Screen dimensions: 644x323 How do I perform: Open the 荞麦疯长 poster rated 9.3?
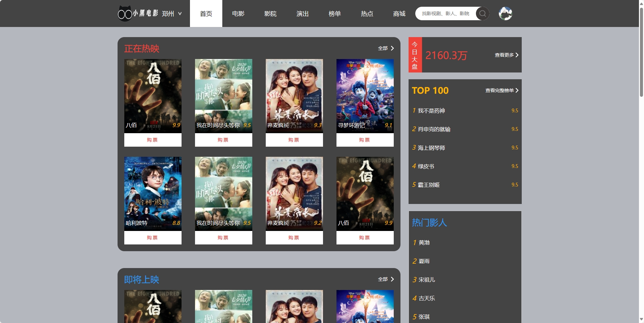[294, 96]
